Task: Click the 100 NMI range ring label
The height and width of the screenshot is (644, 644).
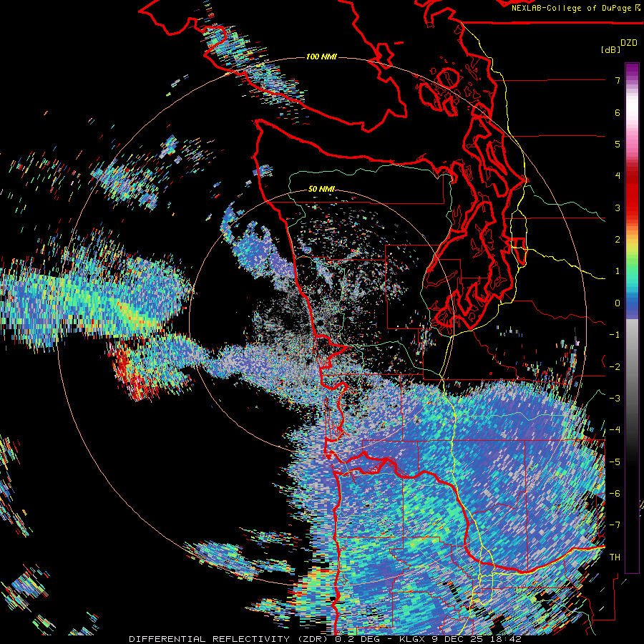Action: [321, 57]
